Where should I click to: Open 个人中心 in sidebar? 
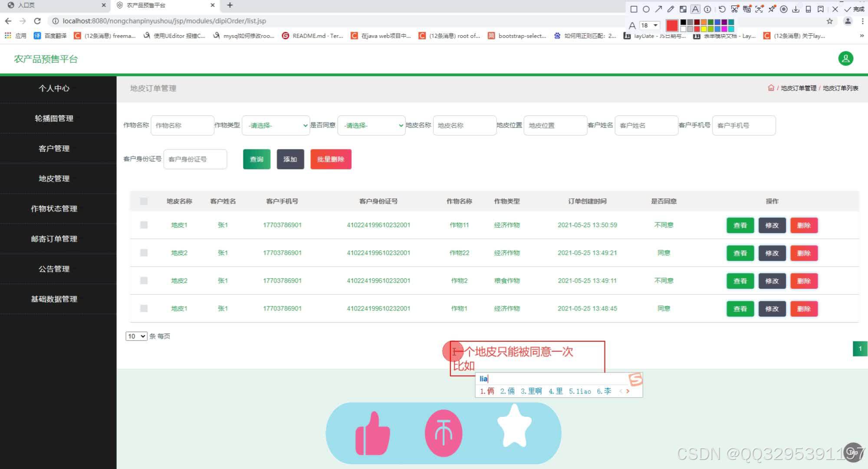(54, 88)
